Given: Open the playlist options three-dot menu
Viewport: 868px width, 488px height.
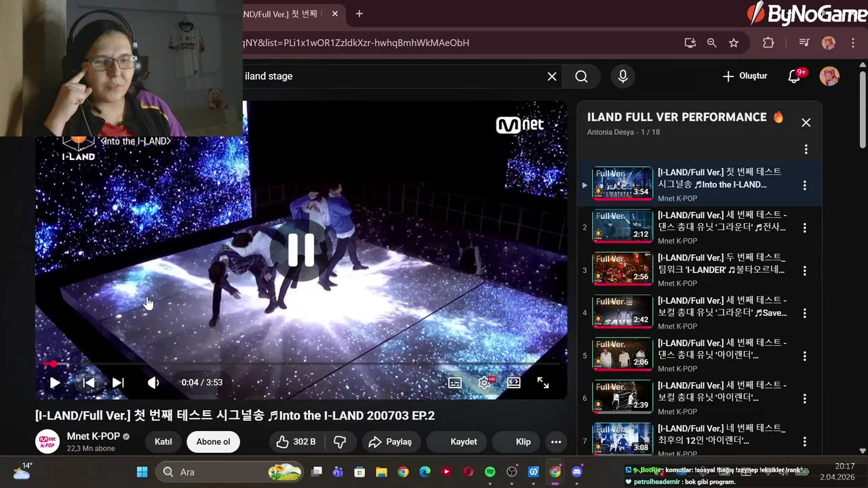Looking at the screenshot, I should [x=806, y=149].
